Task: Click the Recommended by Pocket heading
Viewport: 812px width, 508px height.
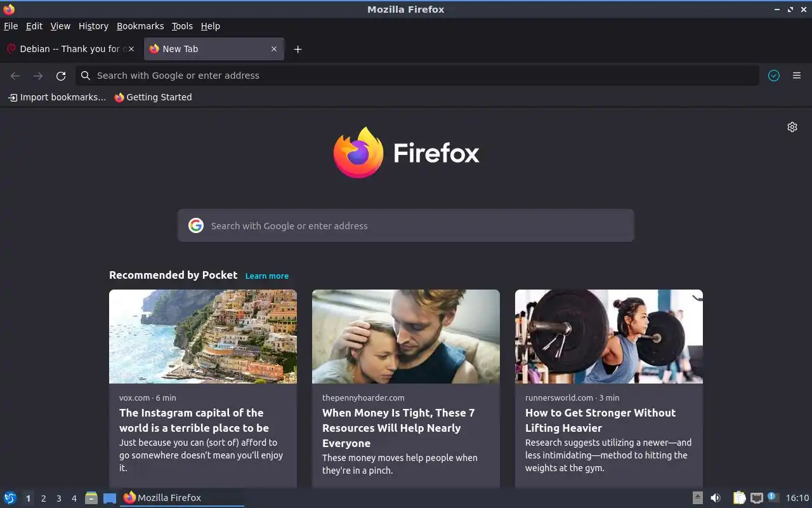Action: tap(173, 275)
